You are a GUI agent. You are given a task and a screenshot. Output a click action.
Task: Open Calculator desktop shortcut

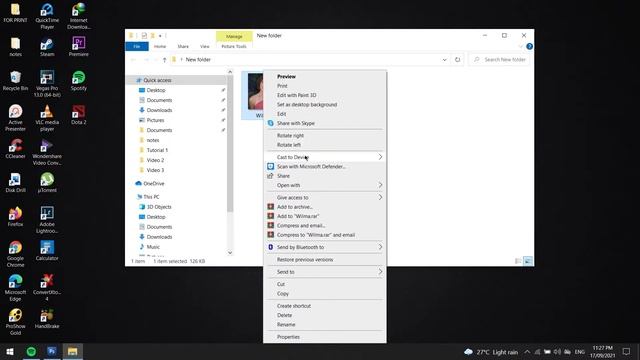[47, 251]
